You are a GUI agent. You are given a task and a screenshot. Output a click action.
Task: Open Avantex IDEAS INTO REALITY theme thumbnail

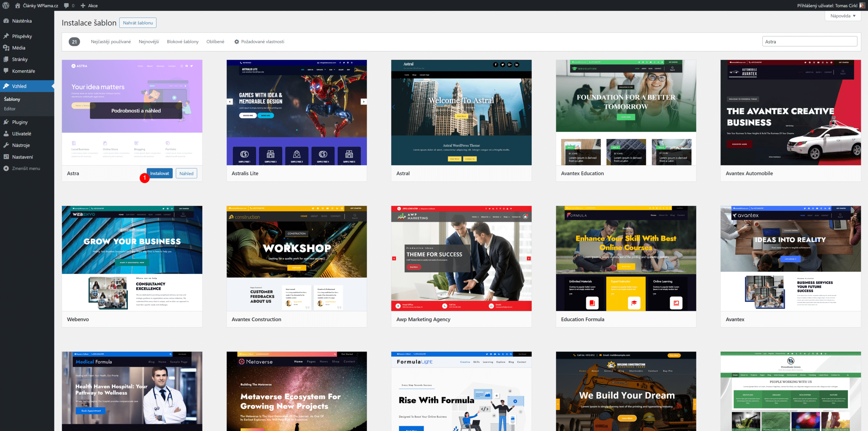tap(791, 258)
